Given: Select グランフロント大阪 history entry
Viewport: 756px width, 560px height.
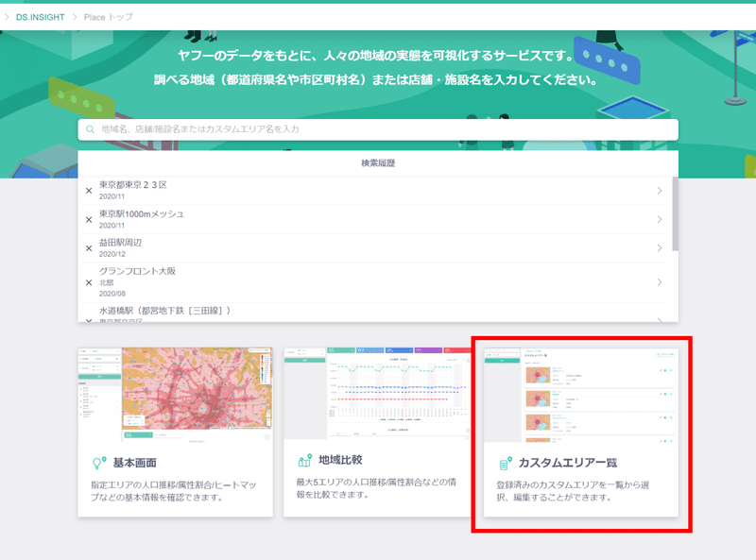Looking at the screenshot, I should [x=137, y=271].
